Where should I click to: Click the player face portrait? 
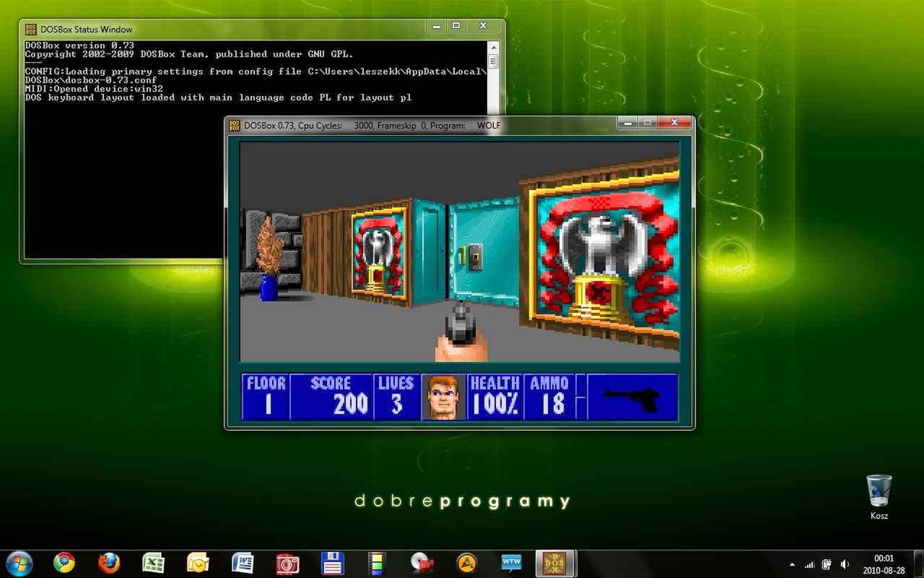443,397
